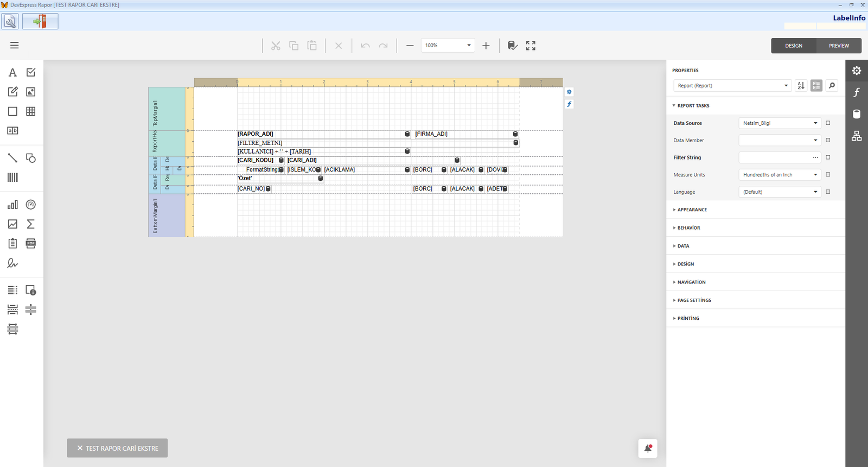Select the Bar Code tool
Viewport: 868px width, 467px height.
coord(12,178)
